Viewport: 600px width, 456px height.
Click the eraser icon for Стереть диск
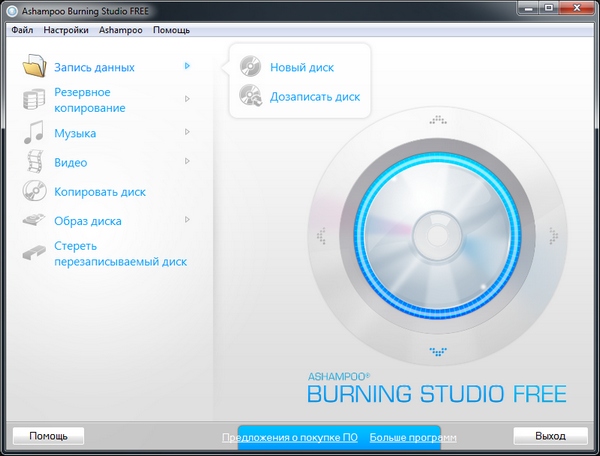tap(35, 252)
